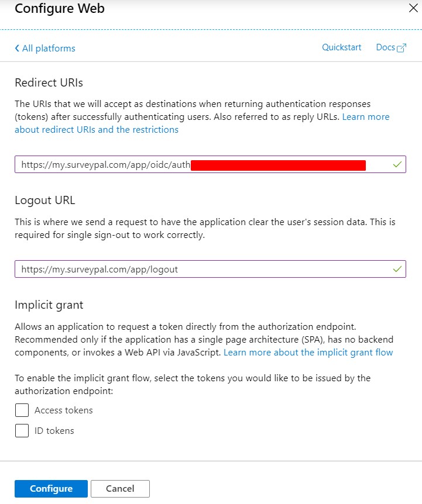Enable the ID tokens checkbox
422x504 pixels.
pos(22,431)
